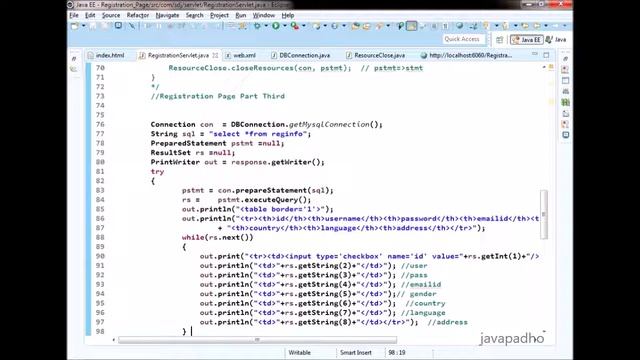Screen dimensions: 640x360
Task: Click the green grid icon in right sidebar
Action: click(565, 102)
